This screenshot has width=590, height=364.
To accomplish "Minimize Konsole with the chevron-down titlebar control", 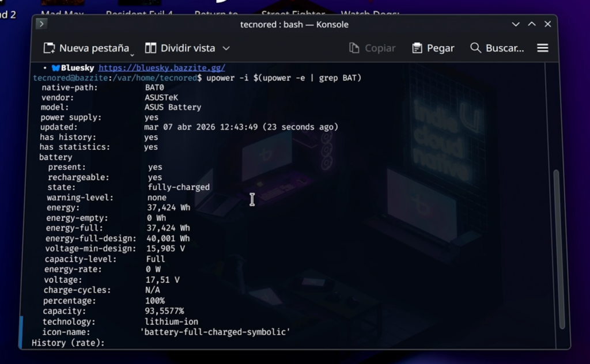I will point(516,24).
